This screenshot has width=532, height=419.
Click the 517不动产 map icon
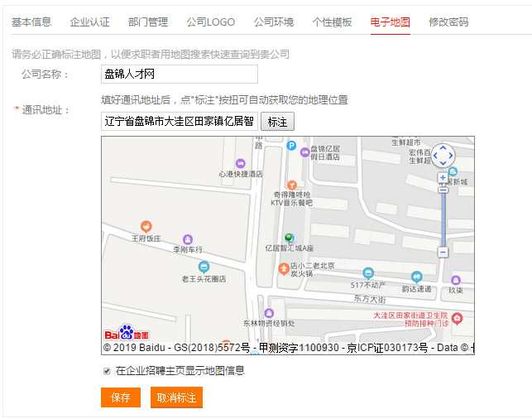368,273
